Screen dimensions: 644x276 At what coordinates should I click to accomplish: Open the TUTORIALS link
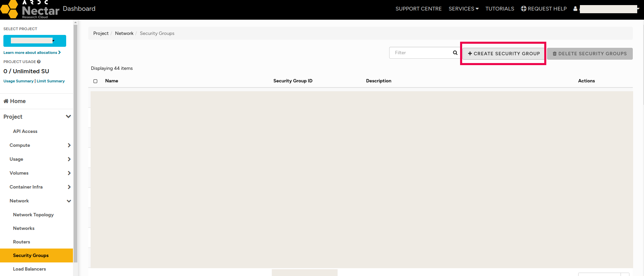[499, 9]
